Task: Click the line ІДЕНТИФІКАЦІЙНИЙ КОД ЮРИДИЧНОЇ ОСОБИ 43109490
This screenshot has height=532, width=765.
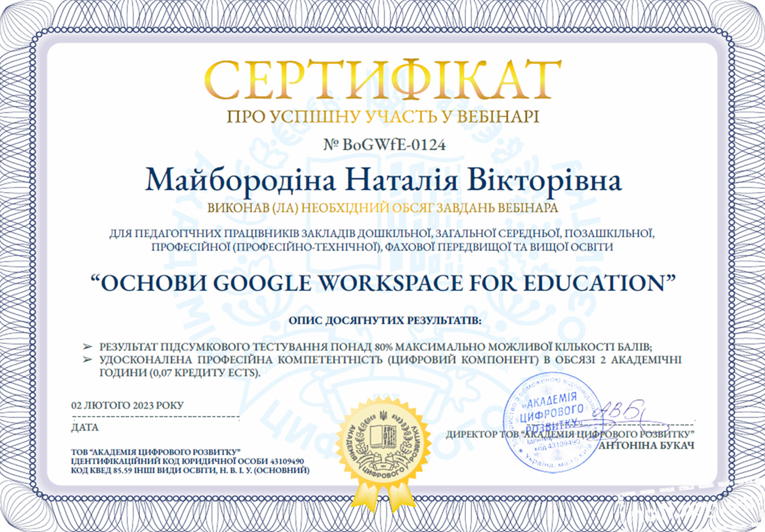Action: pyautogui.click(x=187, y=461)
